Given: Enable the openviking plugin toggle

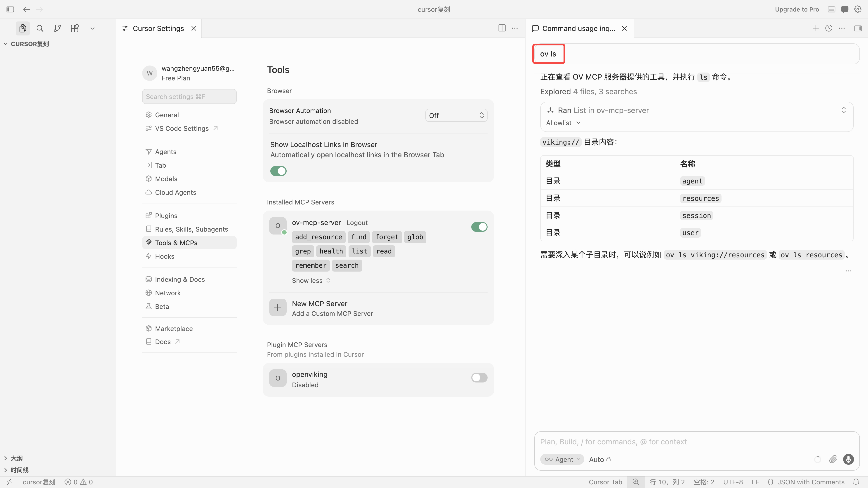Looking at the screenshot, I should coord(479,378).
